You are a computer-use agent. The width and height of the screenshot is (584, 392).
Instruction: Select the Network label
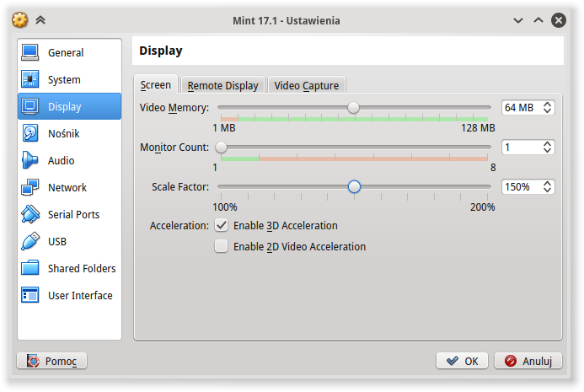click(67, 187)
